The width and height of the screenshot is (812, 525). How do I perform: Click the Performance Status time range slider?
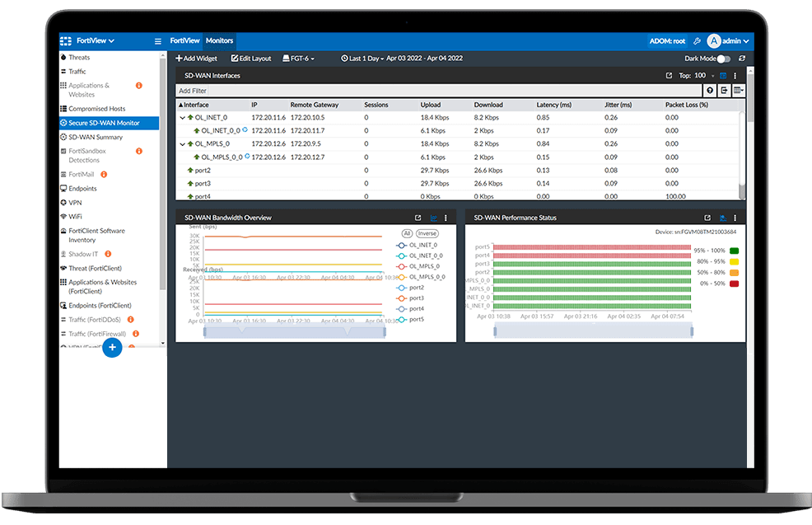[593, 331]
